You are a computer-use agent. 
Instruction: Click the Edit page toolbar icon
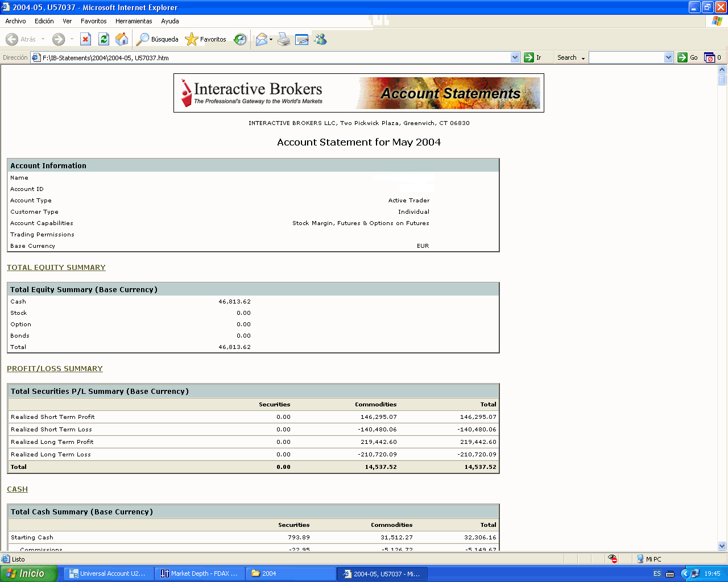(x=302, y=39)
